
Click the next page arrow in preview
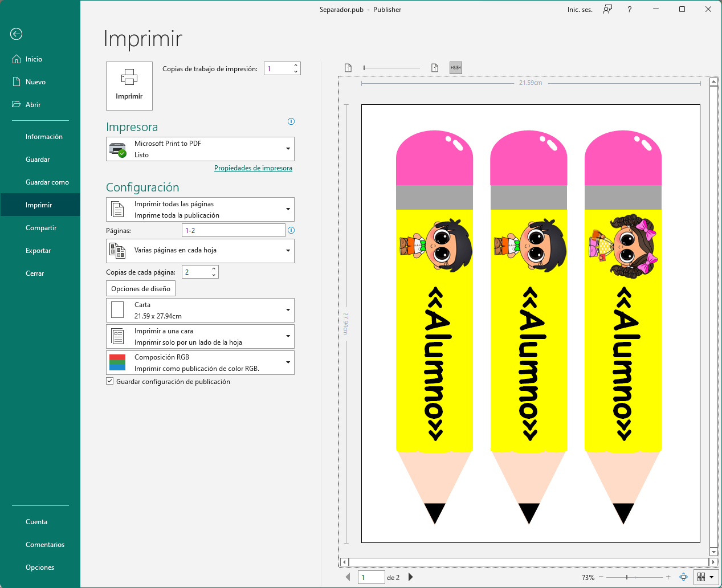(410, 577)
